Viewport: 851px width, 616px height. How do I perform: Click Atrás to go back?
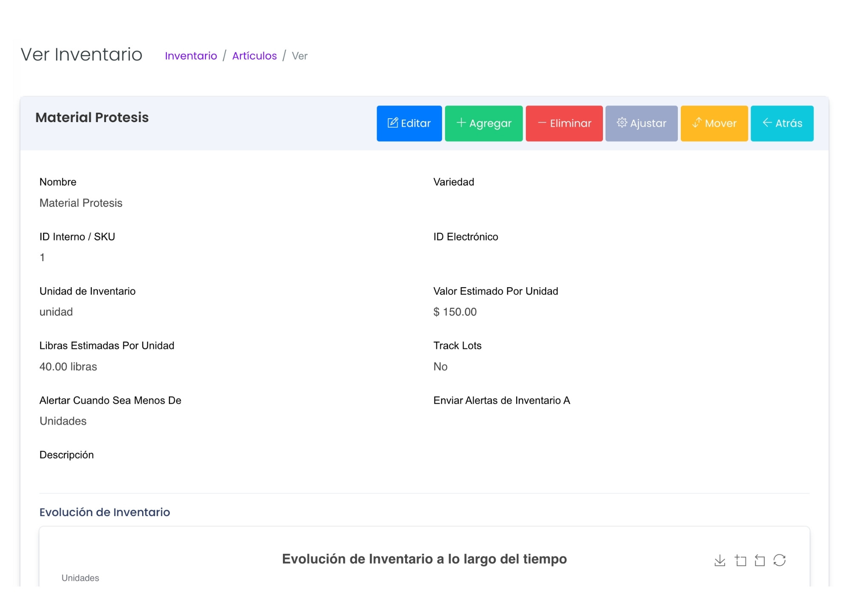tap(782, 123)
